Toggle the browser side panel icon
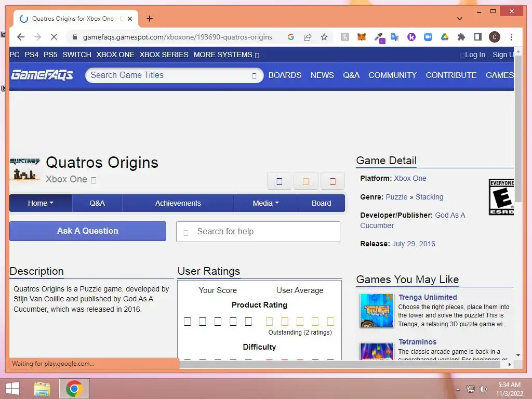This screenshot has width=532, height=399. click(x=478, y=37)
